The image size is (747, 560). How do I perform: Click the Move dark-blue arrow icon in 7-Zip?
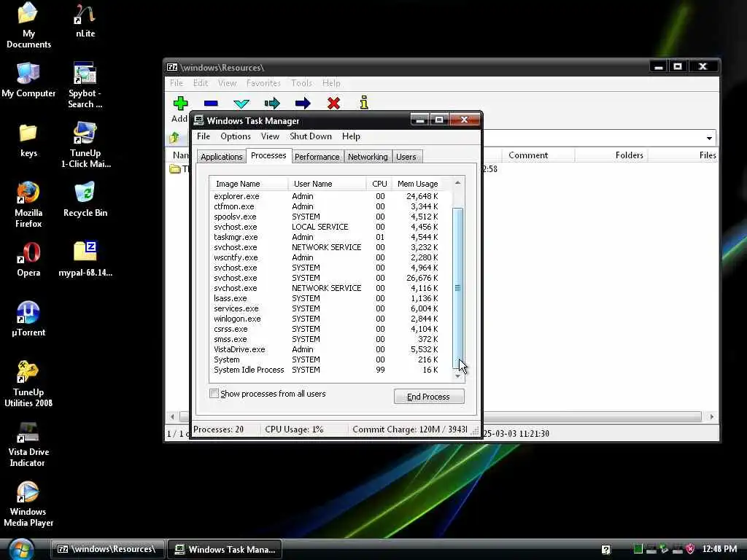coord(303,104)
